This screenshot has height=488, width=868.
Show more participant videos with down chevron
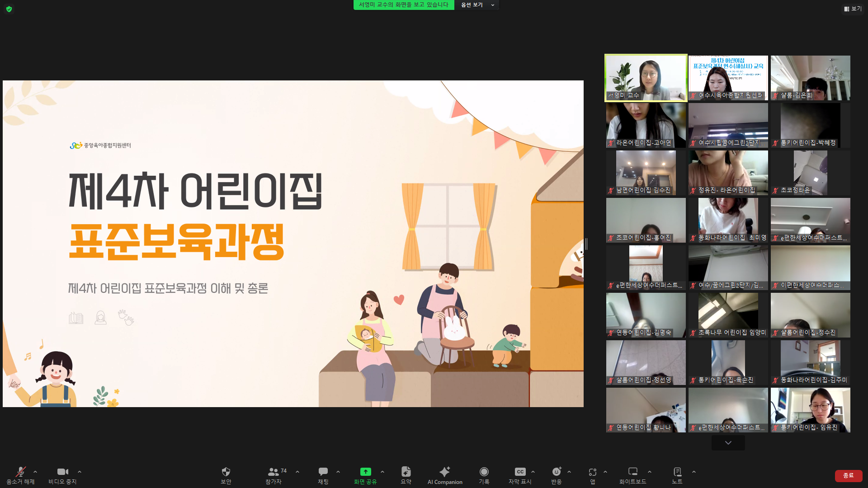tap(728, 443)
